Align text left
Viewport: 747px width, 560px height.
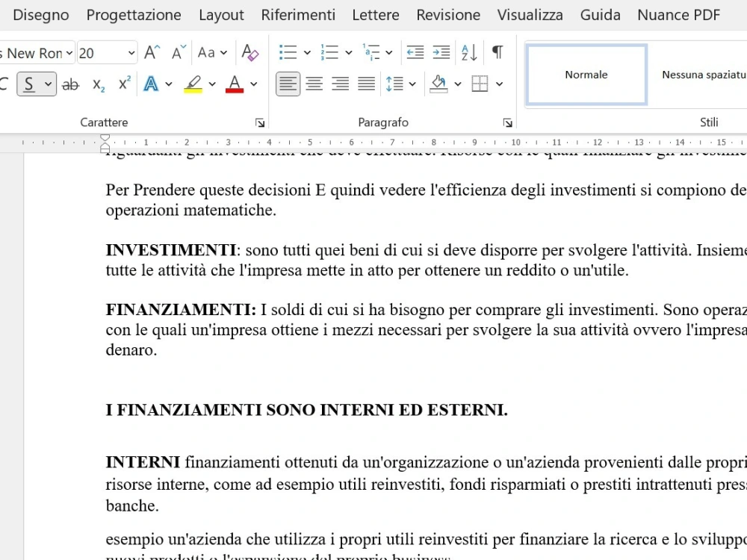288,84
